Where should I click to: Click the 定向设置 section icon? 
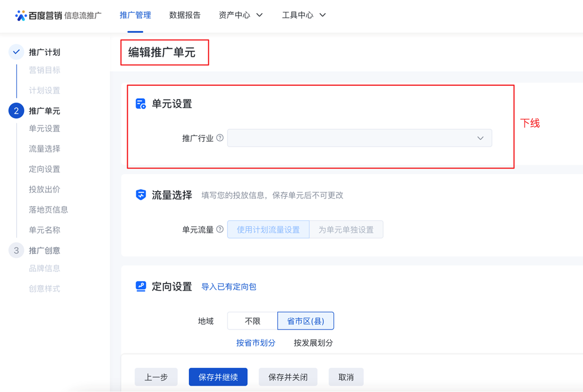(x=141, y=287)
